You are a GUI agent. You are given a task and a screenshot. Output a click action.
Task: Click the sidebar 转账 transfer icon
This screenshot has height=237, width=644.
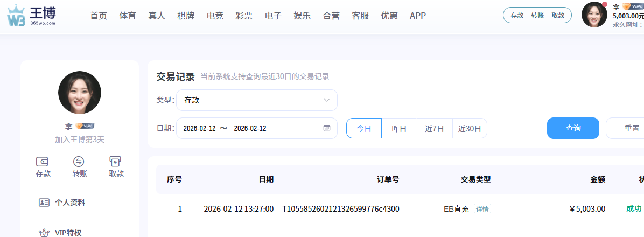pyautogui.click(x=79, y=162)
